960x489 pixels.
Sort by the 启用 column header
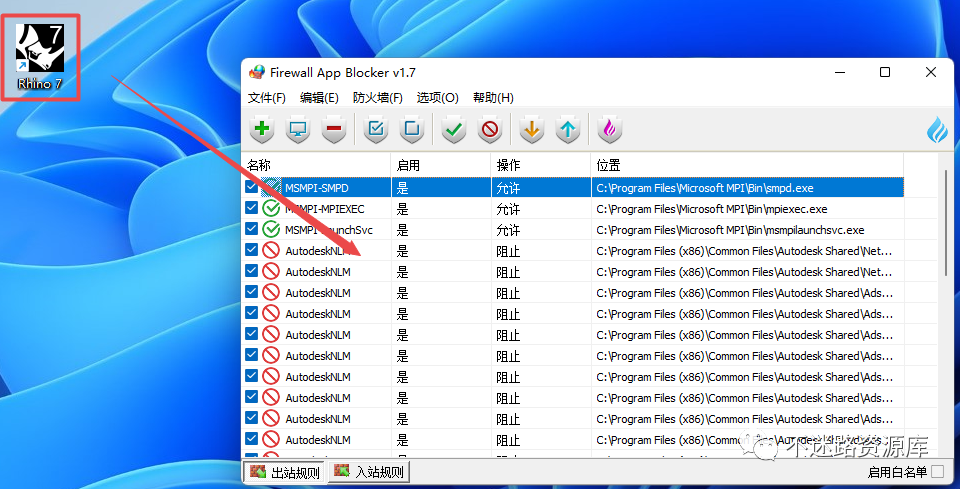(x=441, y=165)
